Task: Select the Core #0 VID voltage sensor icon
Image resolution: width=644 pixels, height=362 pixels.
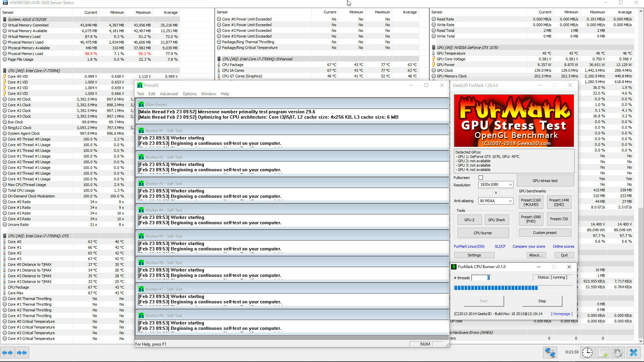Action: 5,76
